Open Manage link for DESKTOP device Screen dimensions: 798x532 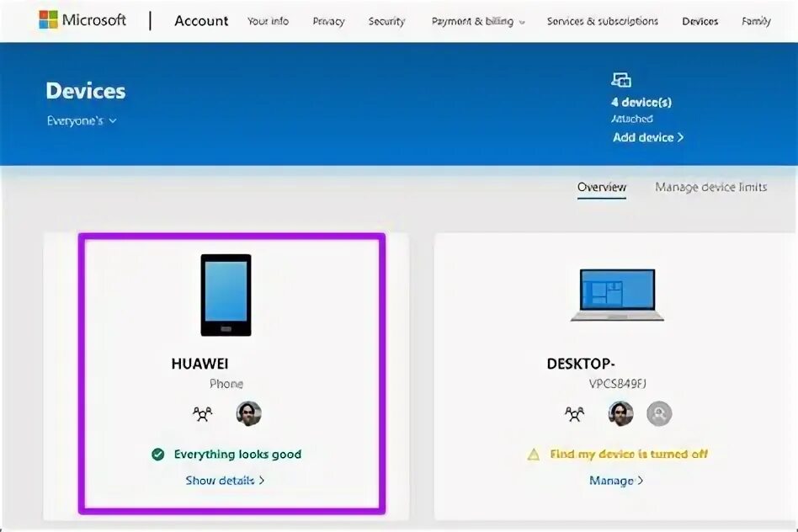(616, 481)
